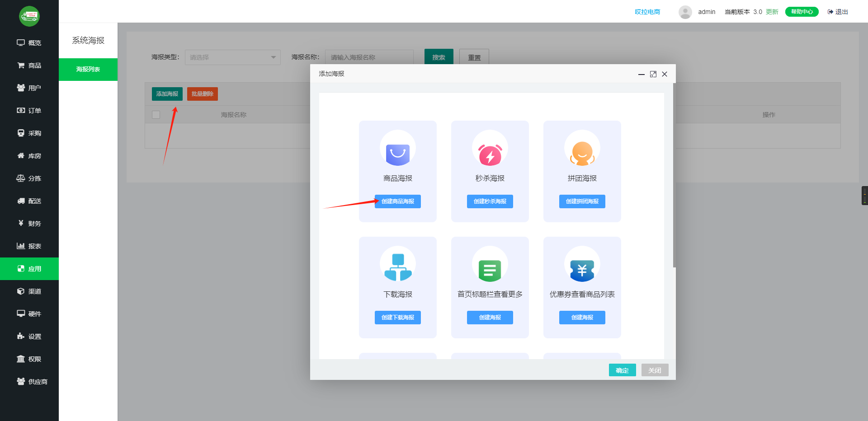868x421 pixels.
Task: Click the 配送 delivery truck icon
Action: (21, 201)
